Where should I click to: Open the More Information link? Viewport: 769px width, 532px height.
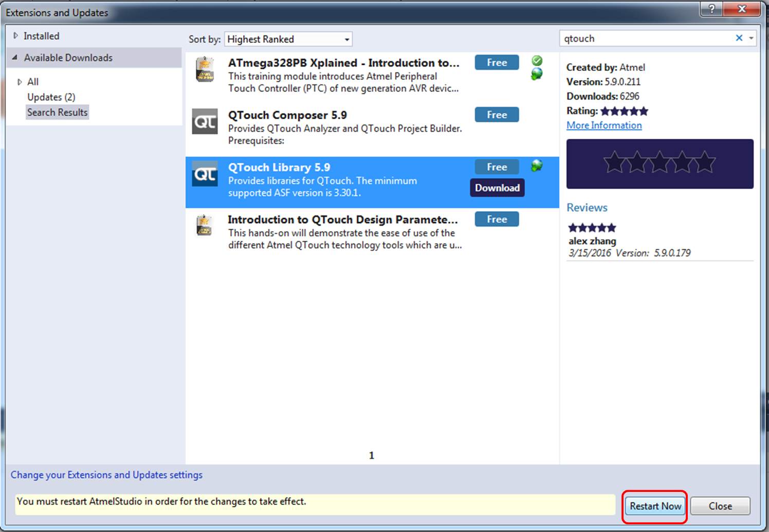pos(603,125)
